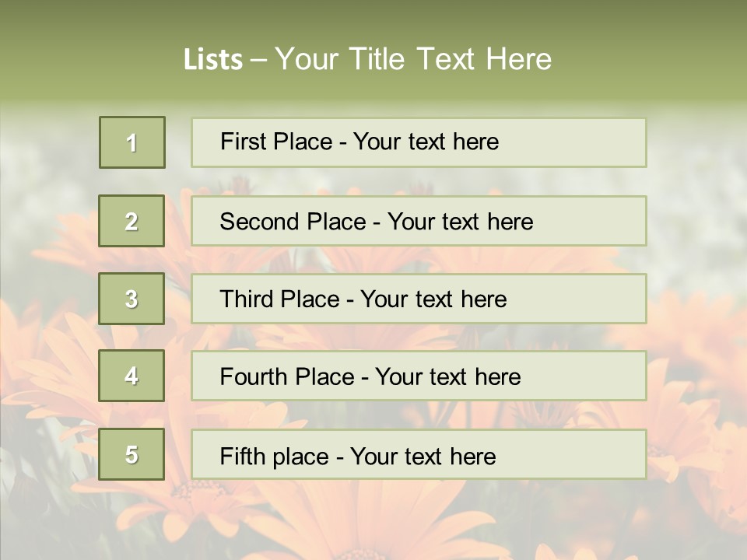
Task: Click "Your text here" in First Place row
Action: pos(426,142)
